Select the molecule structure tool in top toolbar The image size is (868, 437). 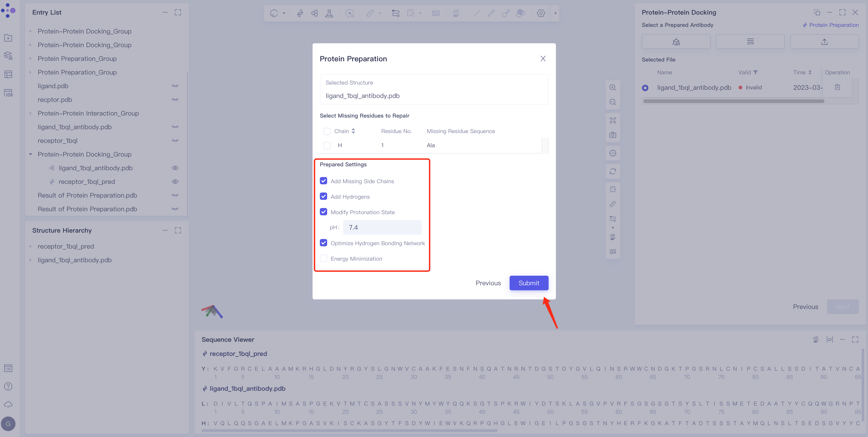tap(314, 13)
